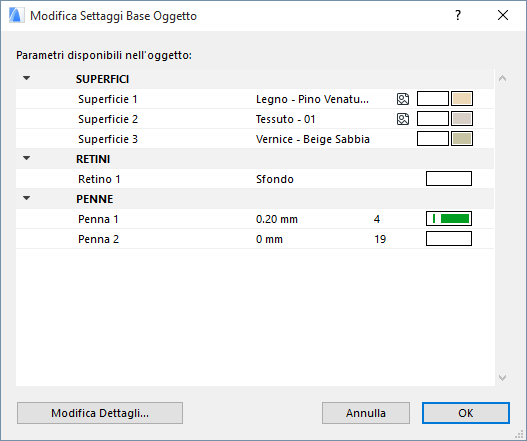The width and height of the screenshot is (527, 441).
Task: Click the green pen swatch of Penna 1
Action: click(x=449, y=218)
